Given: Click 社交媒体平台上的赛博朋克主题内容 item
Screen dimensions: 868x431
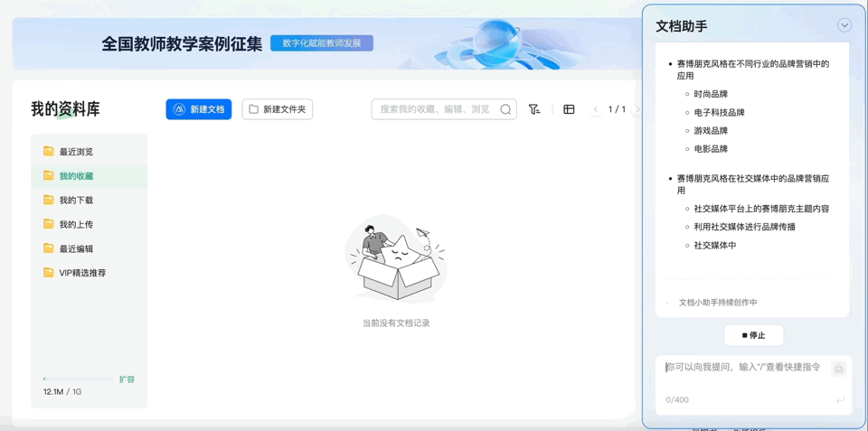Looking at the screenshot, I should (x=761, y=209).
